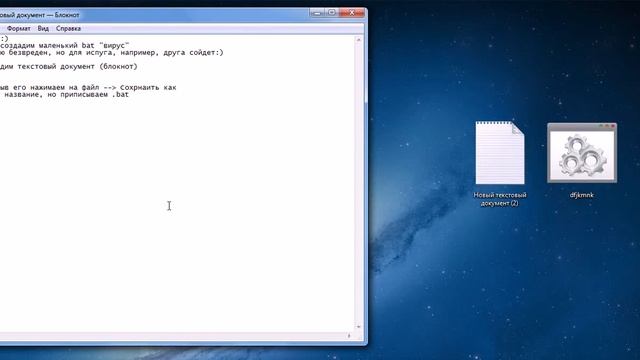Open the Вид menu in Notepad

click(x=43, y=29)
